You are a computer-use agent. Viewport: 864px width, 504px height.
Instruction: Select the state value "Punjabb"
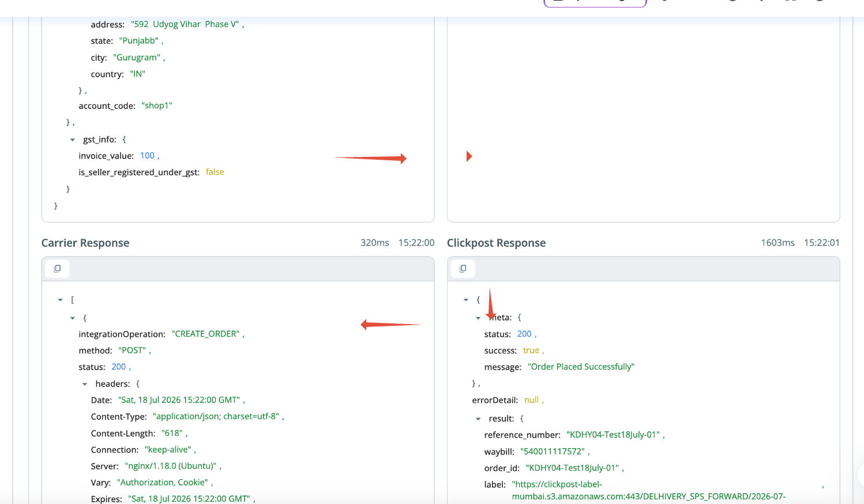(x=139, y=41)
